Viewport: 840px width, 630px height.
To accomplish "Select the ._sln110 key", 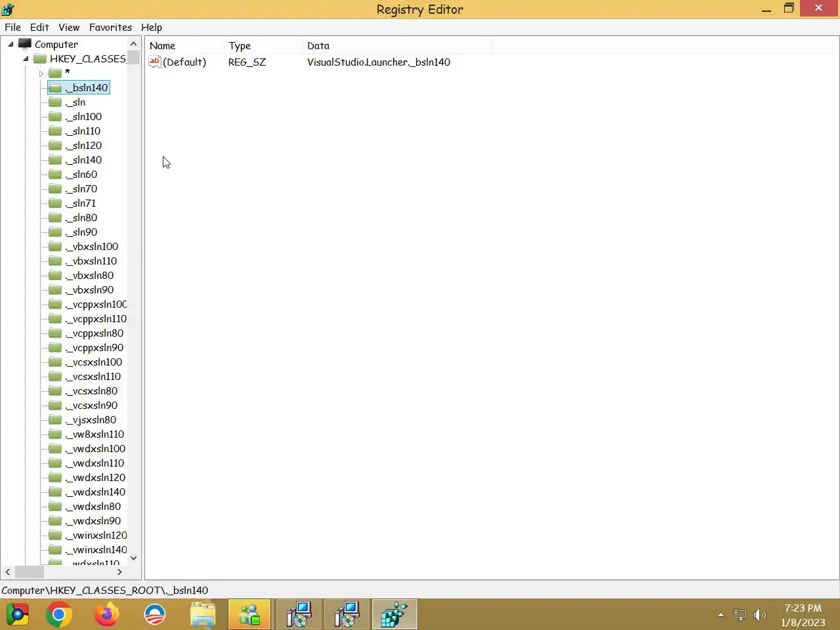I will (83, 131).
